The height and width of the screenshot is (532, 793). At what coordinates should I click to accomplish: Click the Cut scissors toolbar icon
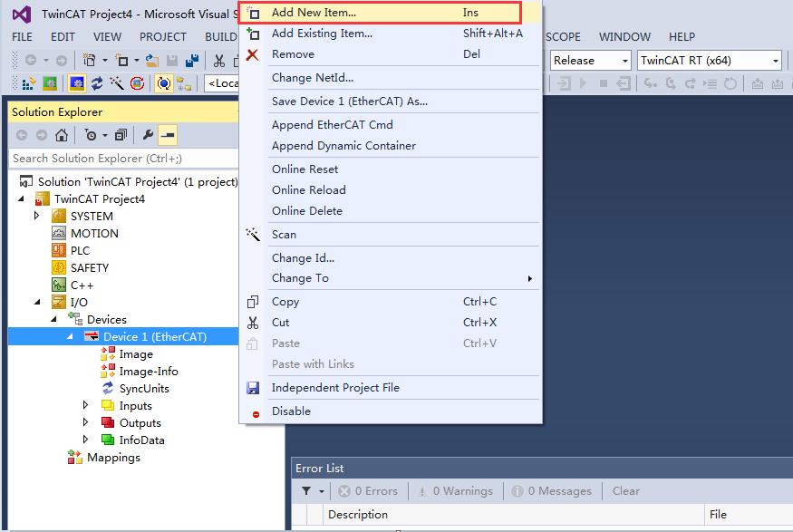click(x=219, y=60)
